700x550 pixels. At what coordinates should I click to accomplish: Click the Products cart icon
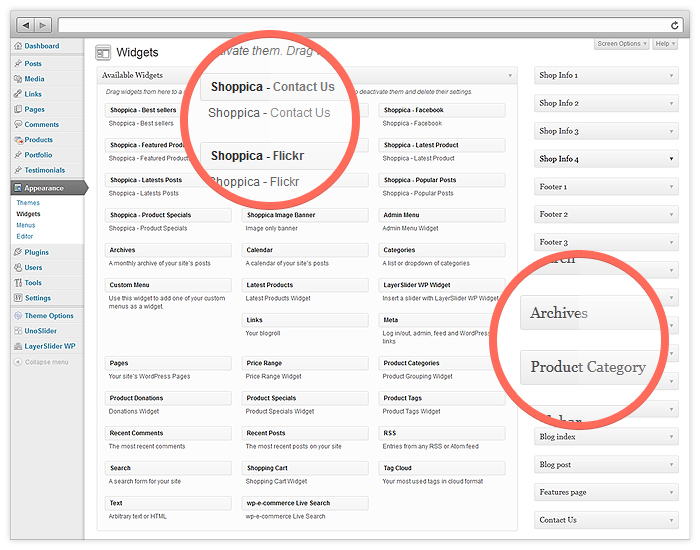pyautogui.click(x=18, y=140)
